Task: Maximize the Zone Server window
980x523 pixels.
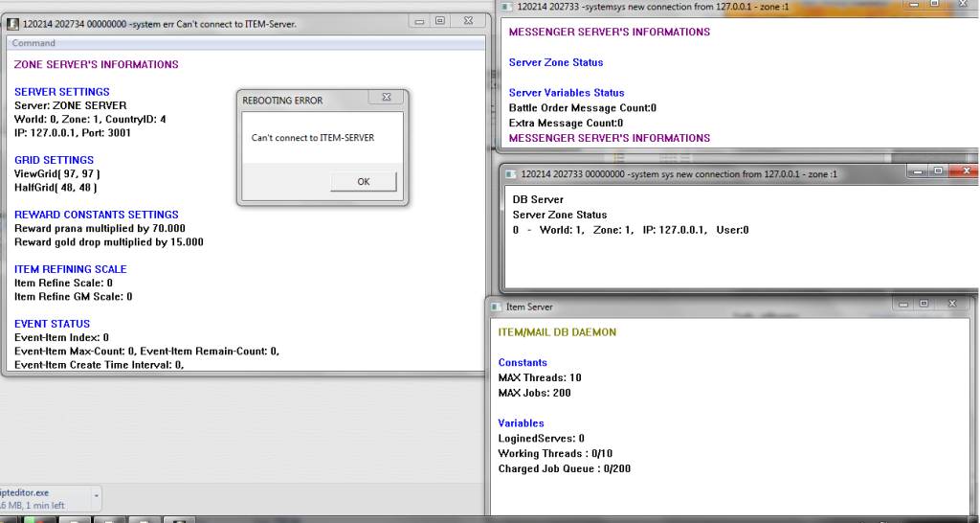Action: pyautogui.click(x=439, y=21)
